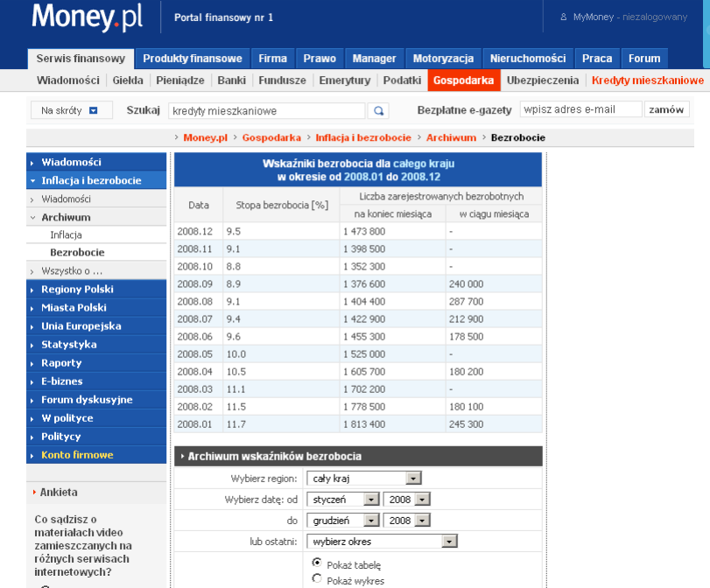Screen dimensions: 710x588
Task: Open Unia Europejska sidebar item
Action: pos(96,325)
